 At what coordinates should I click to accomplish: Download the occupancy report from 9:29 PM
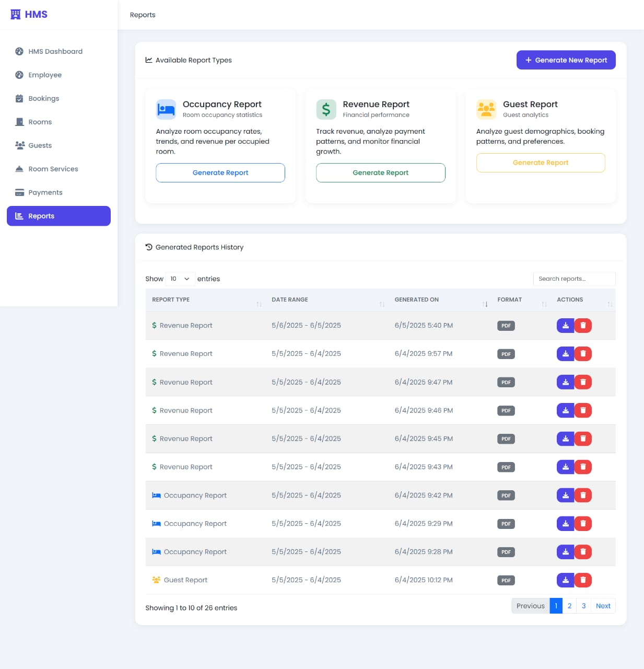565,523
